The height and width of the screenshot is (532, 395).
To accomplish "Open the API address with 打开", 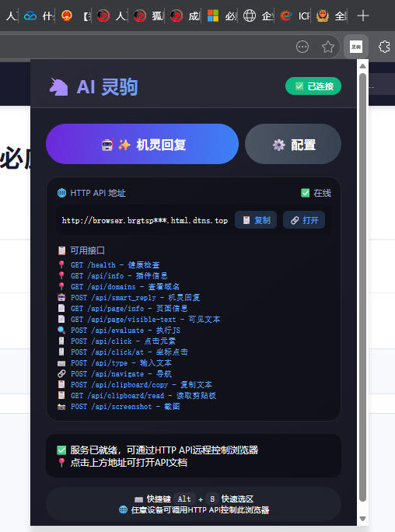I will click(x=304, y=220).
